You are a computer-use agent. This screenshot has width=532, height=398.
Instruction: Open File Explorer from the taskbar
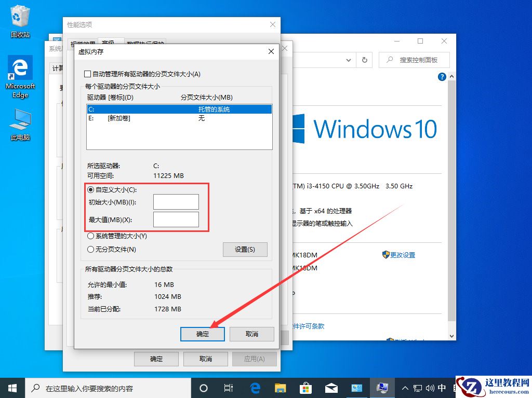coord(281,388)
